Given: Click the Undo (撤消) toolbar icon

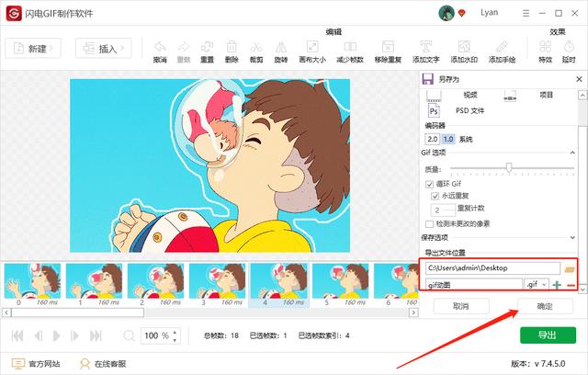Looking at the screenshot, I should (x=160, y=49).
